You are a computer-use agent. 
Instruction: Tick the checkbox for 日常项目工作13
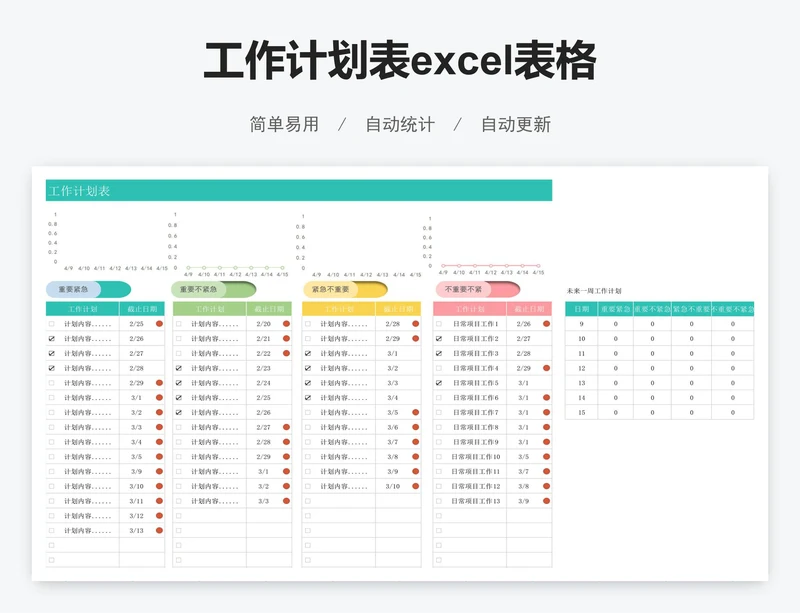(439, 501)
